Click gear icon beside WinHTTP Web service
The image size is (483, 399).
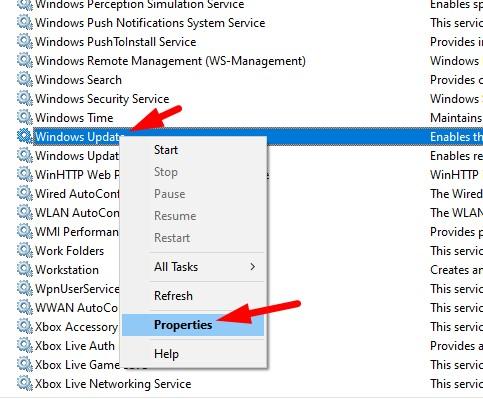24,175
